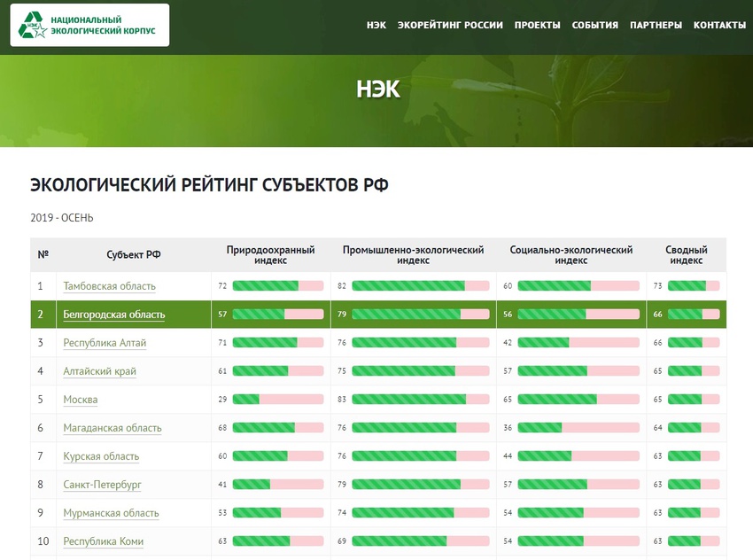Click value 53 in Мурманская область row

pos(222,512)
